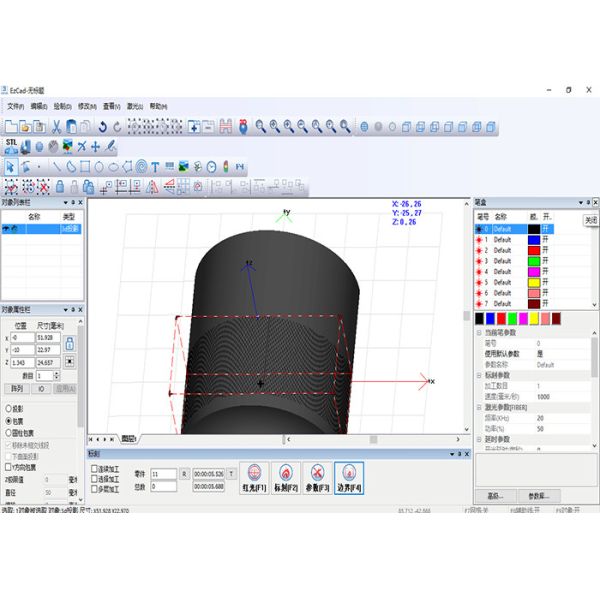Enable the 连续加工 checkbox

tap(94, 467)
